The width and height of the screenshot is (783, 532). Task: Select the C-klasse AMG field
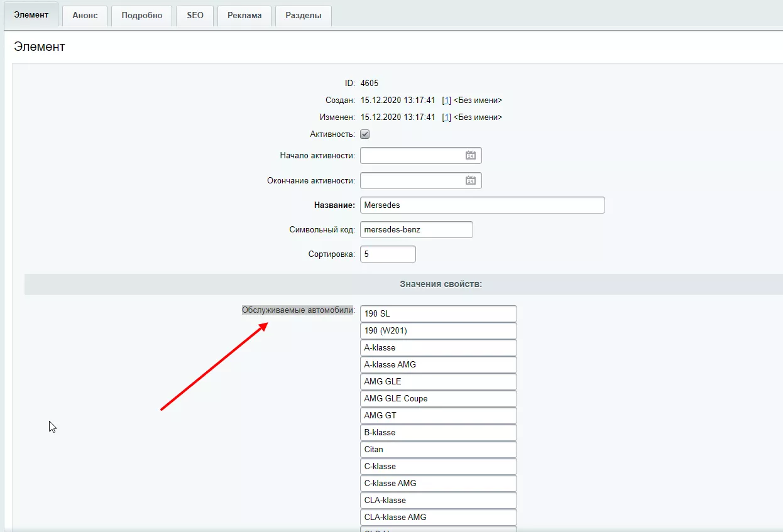(x=439, y=483)
